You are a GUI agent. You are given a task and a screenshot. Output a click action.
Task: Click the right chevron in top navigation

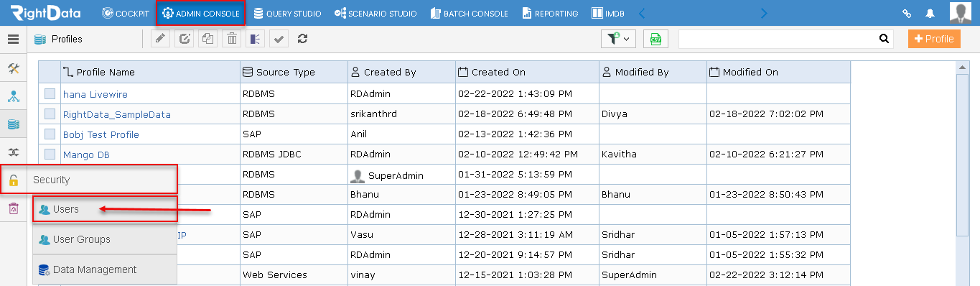[764, 14]
